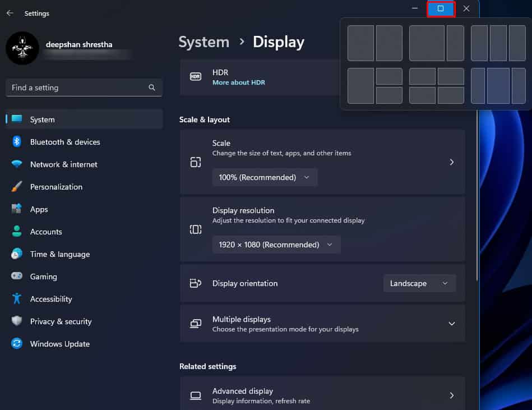Click the search magnifier icon

click(152, 87)
